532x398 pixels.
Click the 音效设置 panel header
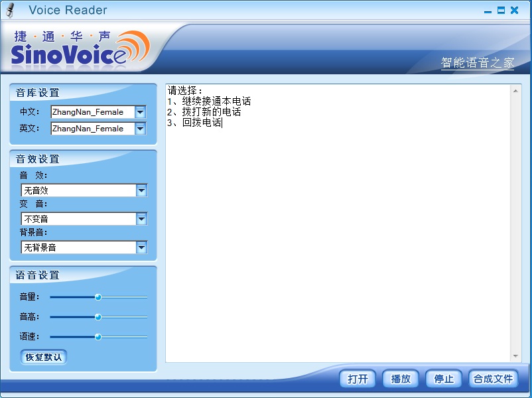pos(38,159)
